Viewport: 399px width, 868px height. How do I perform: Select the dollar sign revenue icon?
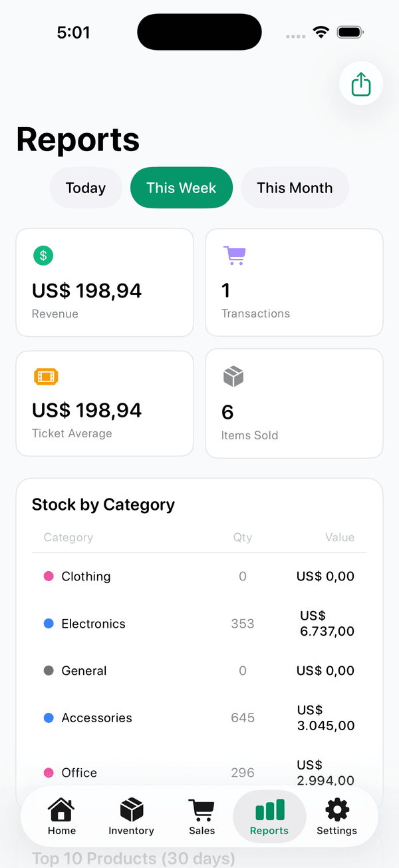tap(43, 256)
